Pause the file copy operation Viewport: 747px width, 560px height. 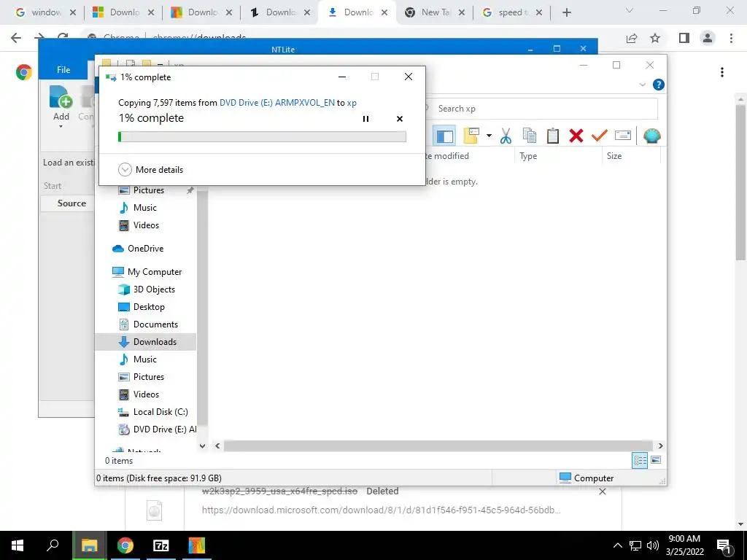pos(366,119)
